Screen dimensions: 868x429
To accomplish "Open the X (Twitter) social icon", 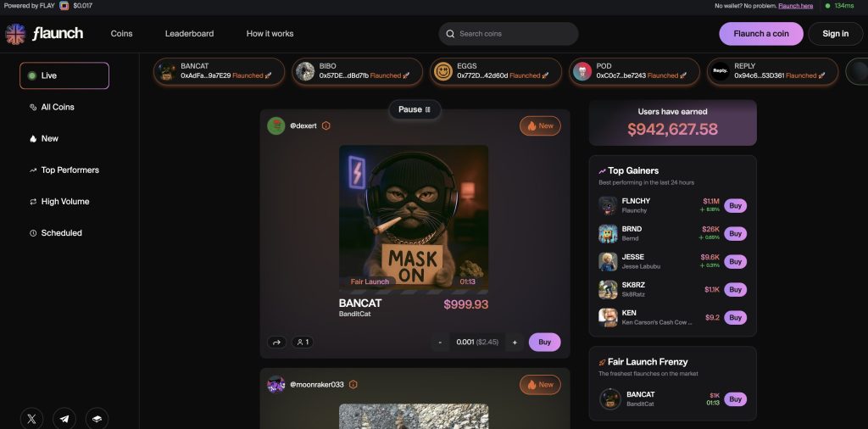I will click(x=31, y=419).
